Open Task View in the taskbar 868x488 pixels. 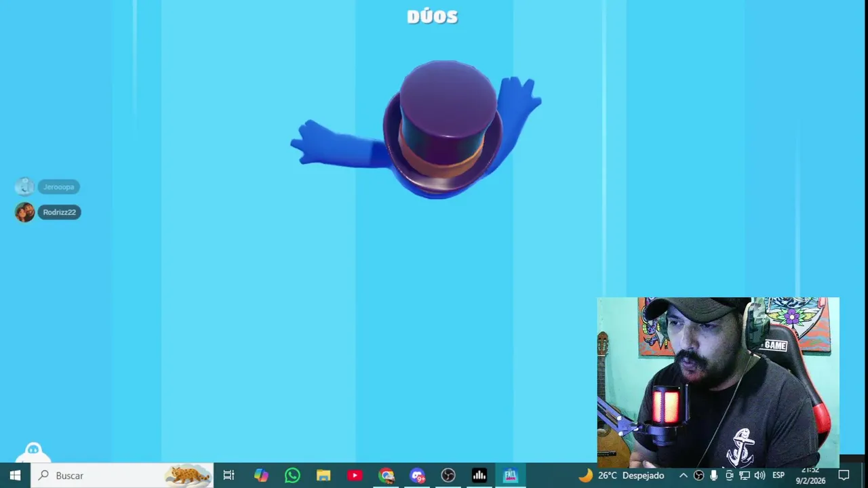pos(229,475)
